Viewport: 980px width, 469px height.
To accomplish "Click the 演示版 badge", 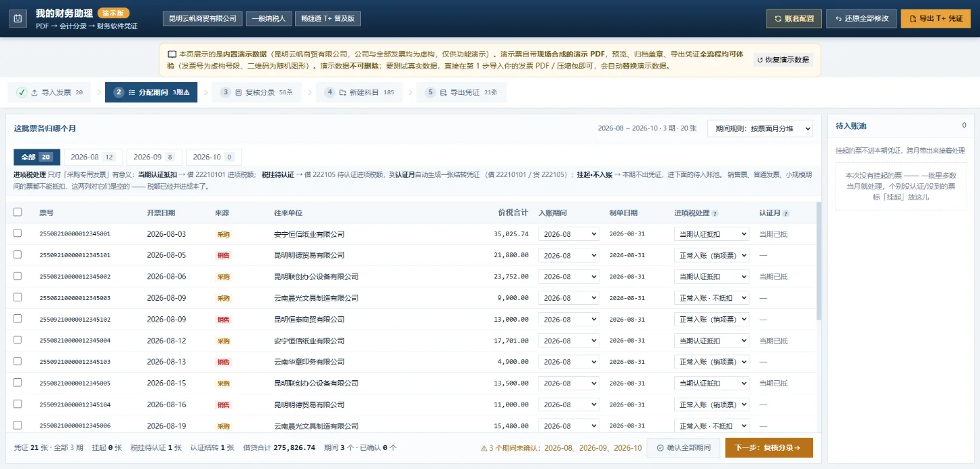I will [x=113, y=13].
